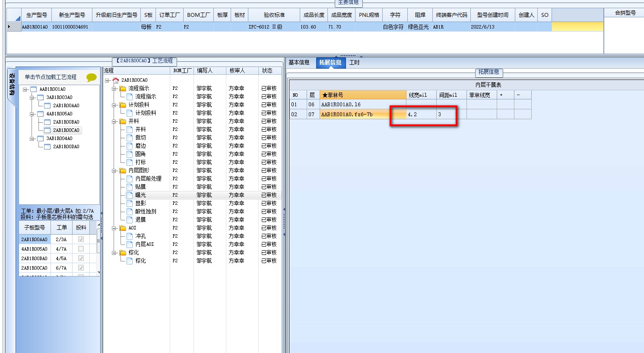
Task: Click the board icon beside 2AB1R00DA0 tree node
Action: coord(48,147)
